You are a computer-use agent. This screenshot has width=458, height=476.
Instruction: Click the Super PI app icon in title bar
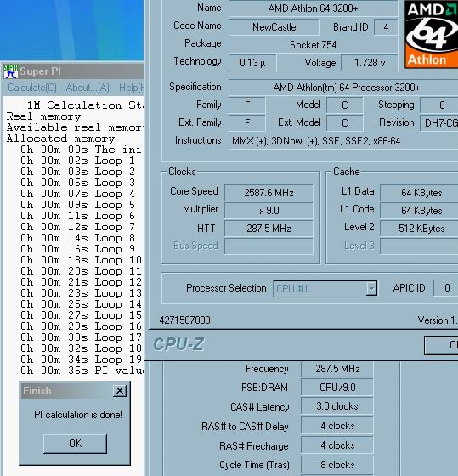(x=11, y=71)
